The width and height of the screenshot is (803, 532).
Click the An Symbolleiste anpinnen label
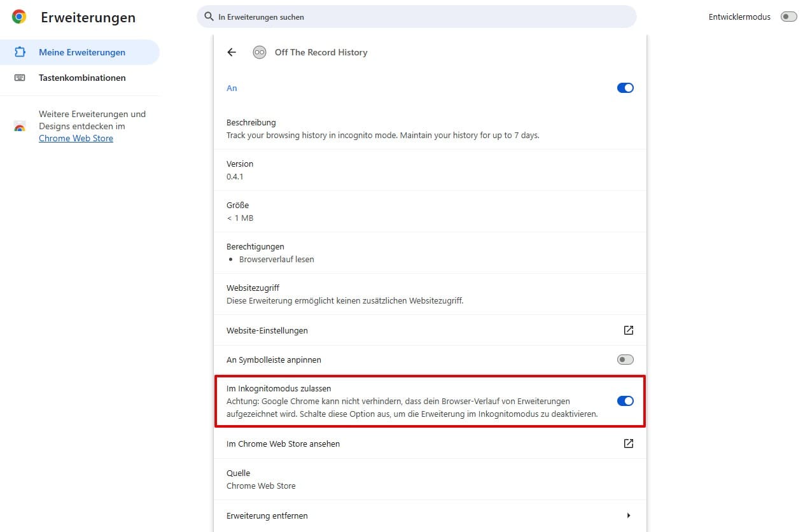(274, 360)
